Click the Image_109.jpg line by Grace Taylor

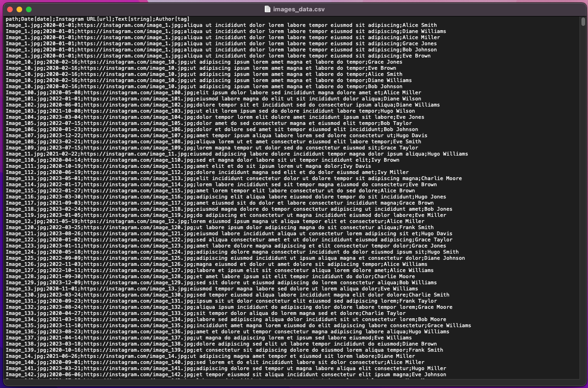(212, 148)
